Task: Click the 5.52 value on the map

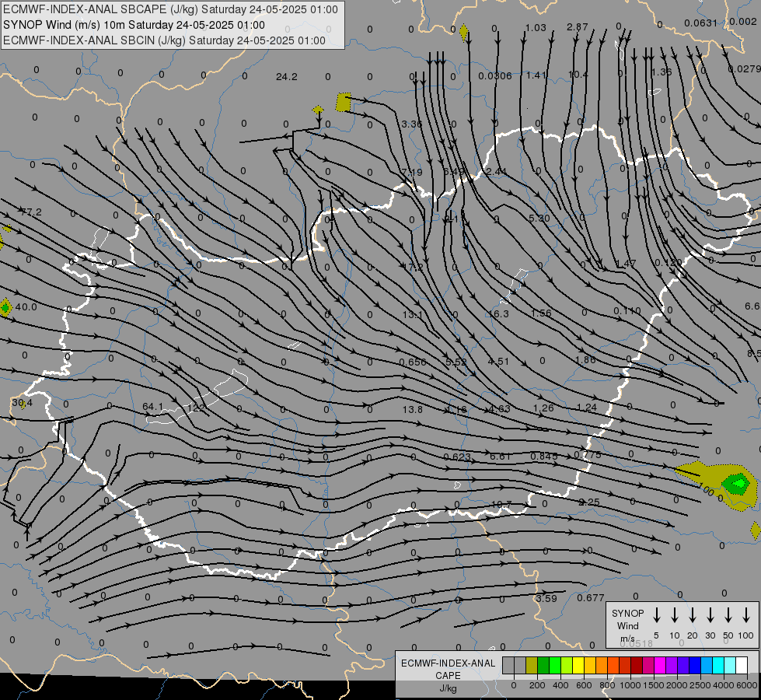Action: pos(456,362)
